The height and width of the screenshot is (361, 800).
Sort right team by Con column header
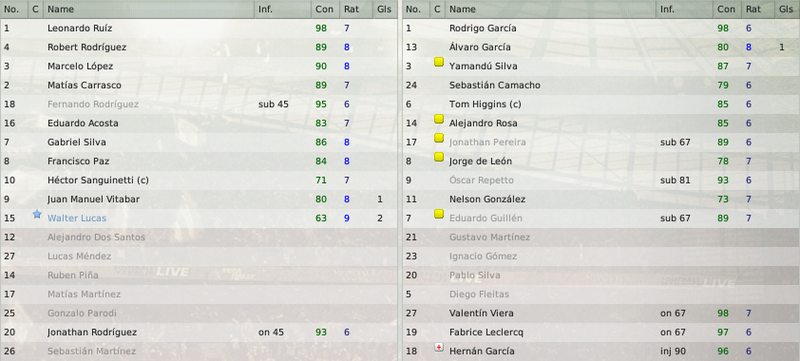tap(728, 9)
